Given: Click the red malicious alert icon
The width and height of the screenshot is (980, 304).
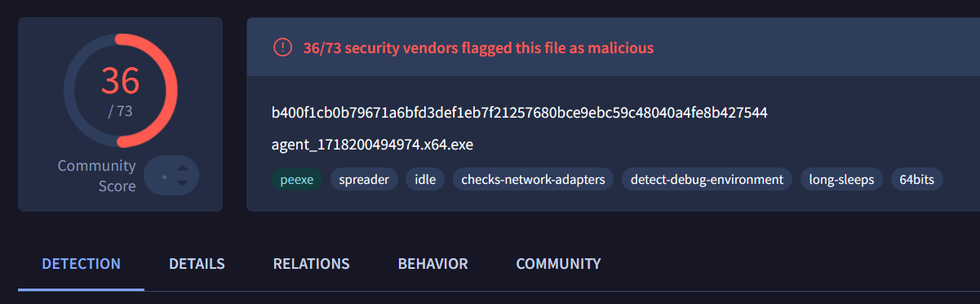Looking at the screenshot, I should pos(282,47).
